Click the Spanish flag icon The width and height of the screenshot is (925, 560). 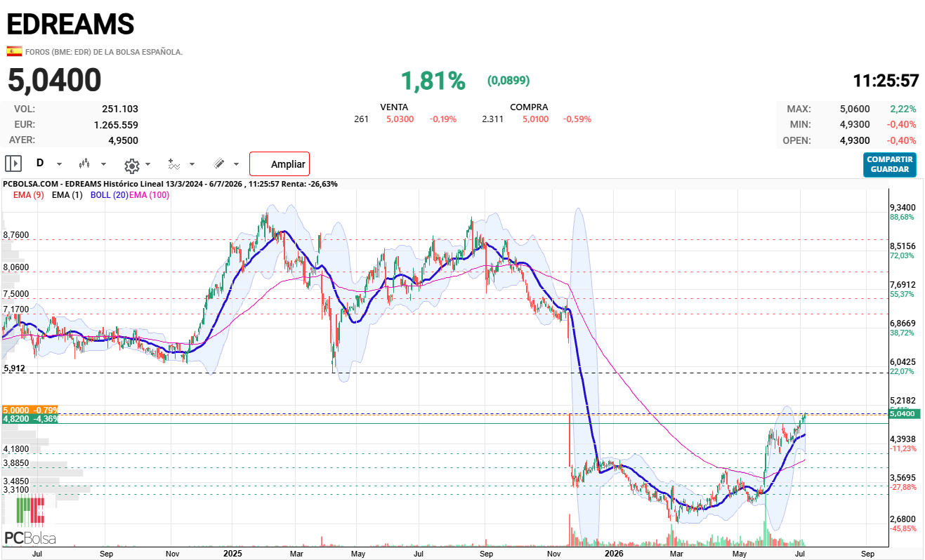pyautogui.click(x=13, y=51)
